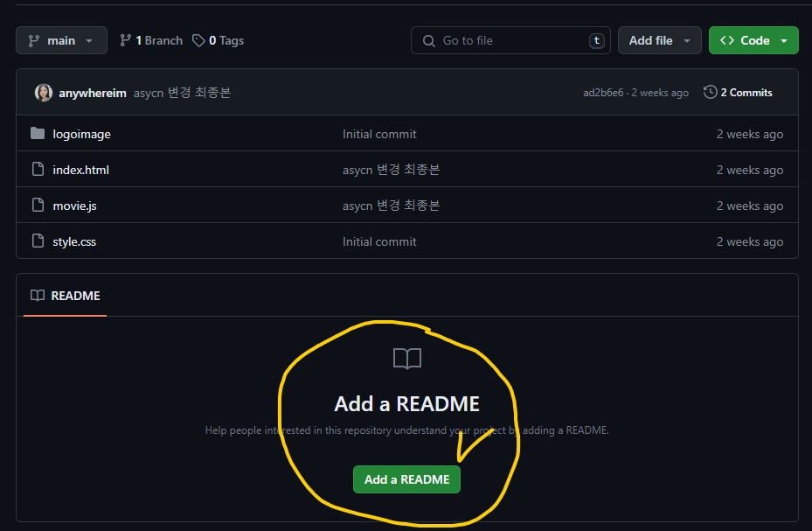Click the green Add a README button

(406, 479)
